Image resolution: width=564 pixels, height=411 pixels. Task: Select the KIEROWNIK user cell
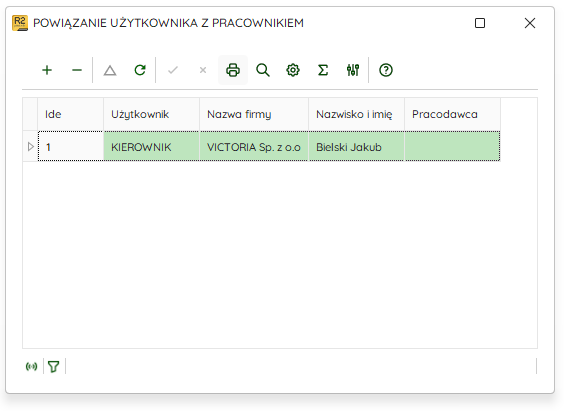[x=151, y=146]
